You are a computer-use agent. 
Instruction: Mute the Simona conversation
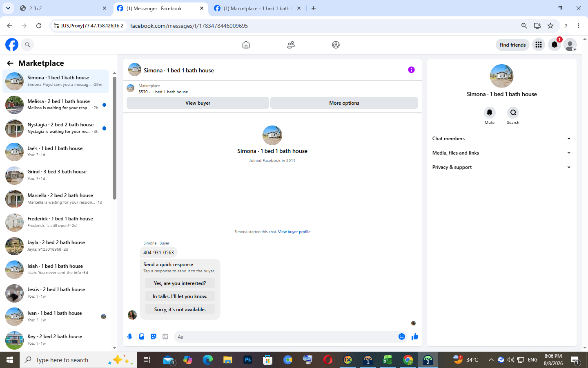(489, 112)
